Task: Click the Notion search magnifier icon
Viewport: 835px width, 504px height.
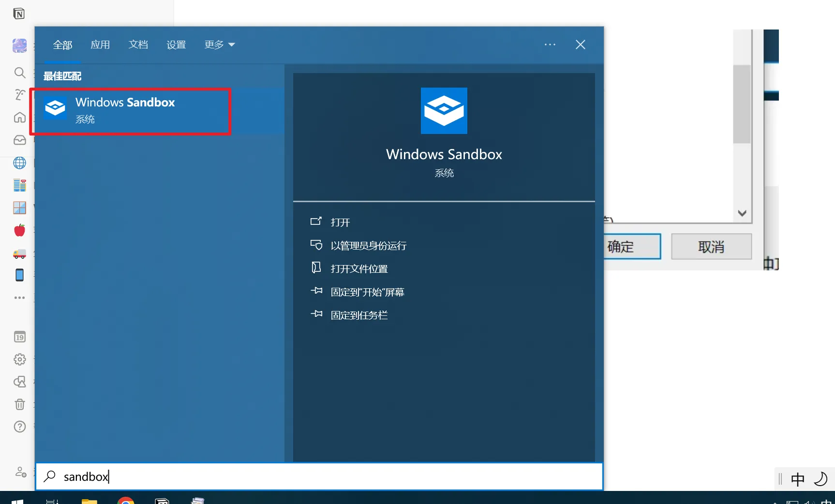Action: 19,73
